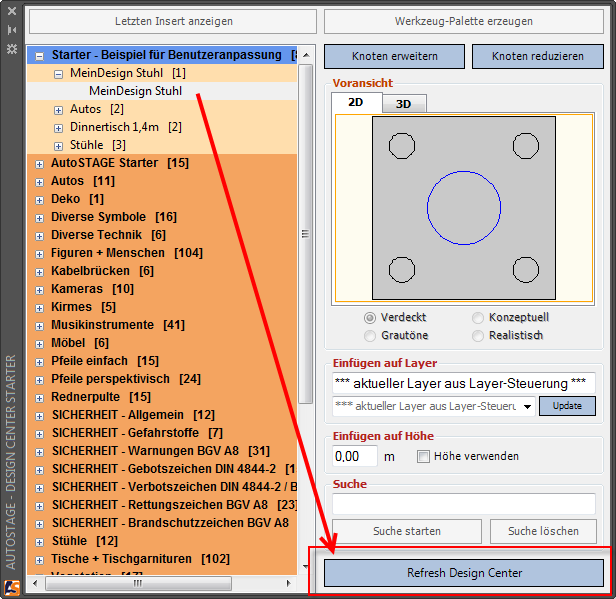This screenshot has width=616, height=599.
Task: Collapse the MeinDesign Stuhl node
Action: coord(59,73)
